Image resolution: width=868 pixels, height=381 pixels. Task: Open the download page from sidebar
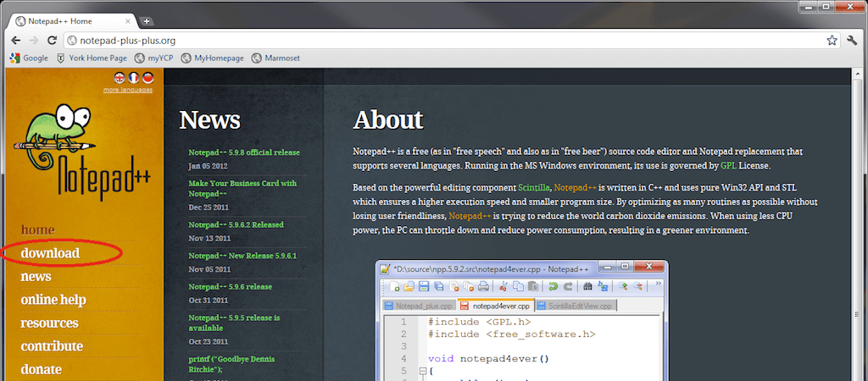click(50, 253)
